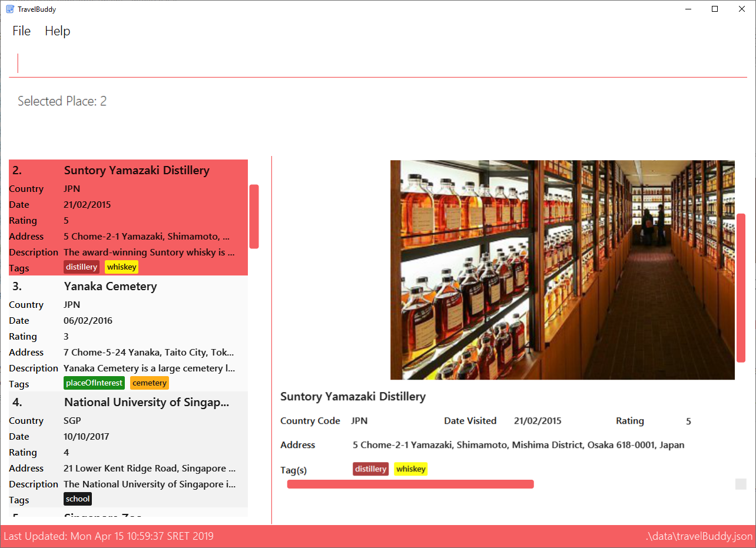Image resolution: width=756 pixels, height=548 pixels.
Task: Click the distillery photo in details panel
Action: click(562, 270)
